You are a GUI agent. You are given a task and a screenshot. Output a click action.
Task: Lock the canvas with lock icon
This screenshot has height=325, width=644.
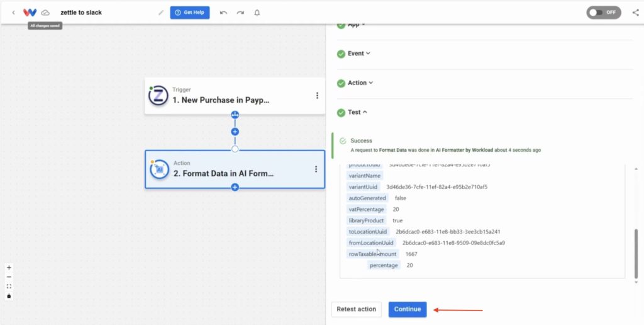pos(9,296)
